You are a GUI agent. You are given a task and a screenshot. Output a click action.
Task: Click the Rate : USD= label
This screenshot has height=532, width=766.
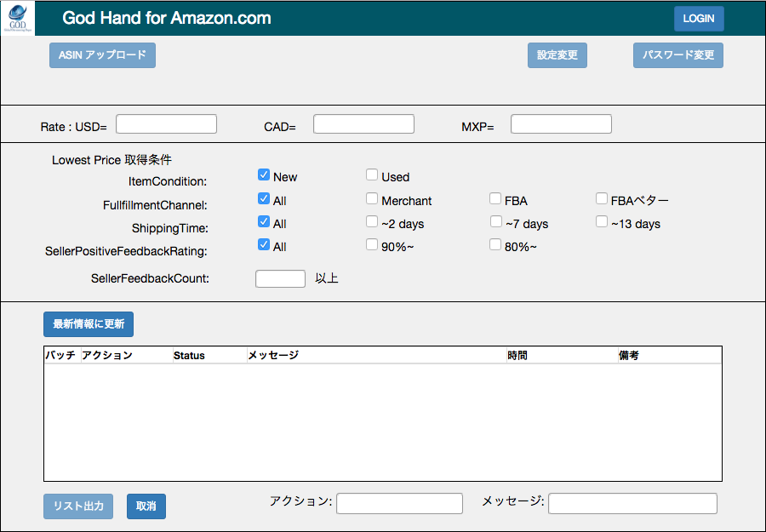coord(74,127)
